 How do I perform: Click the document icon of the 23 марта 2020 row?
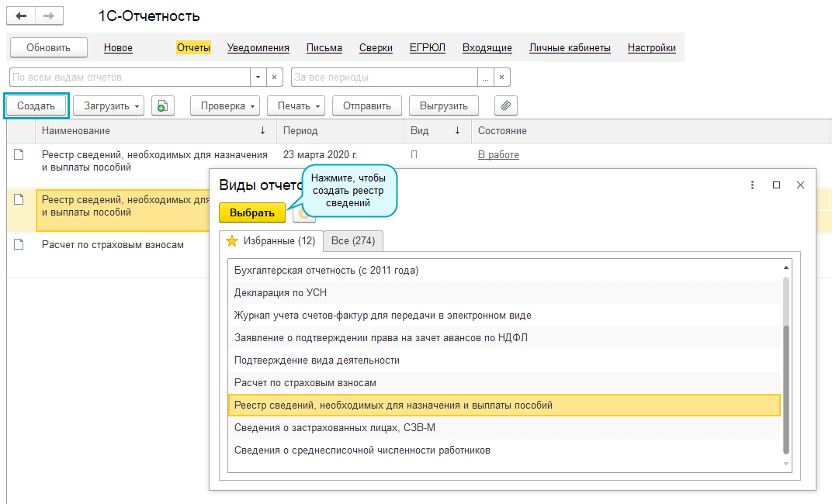point(19,155)
